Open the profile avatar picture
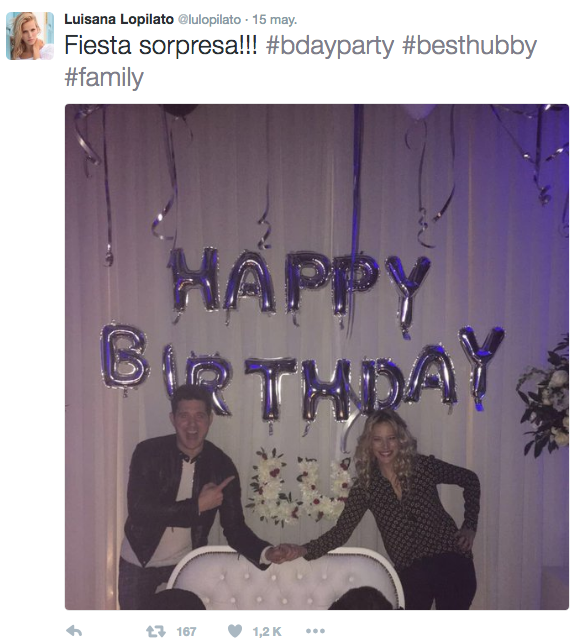The image size is (579, 643). click(x=30, y=36)
